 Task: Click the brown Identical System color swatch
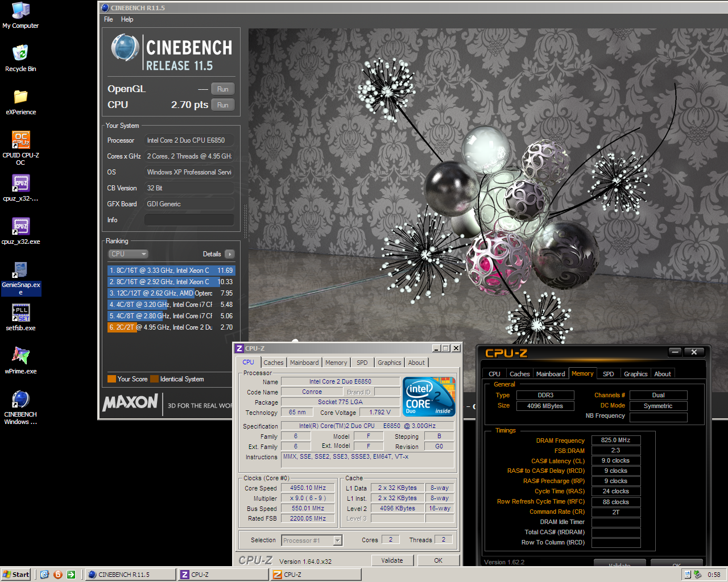[x=154, y=379]
